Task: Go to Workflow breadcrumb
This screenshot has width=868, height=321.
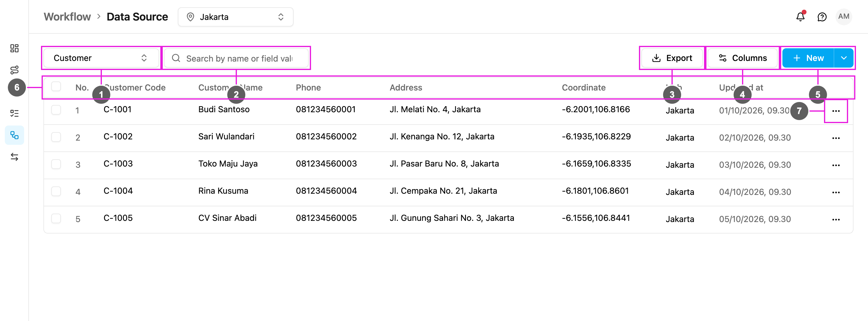Action: click(67, 17)
